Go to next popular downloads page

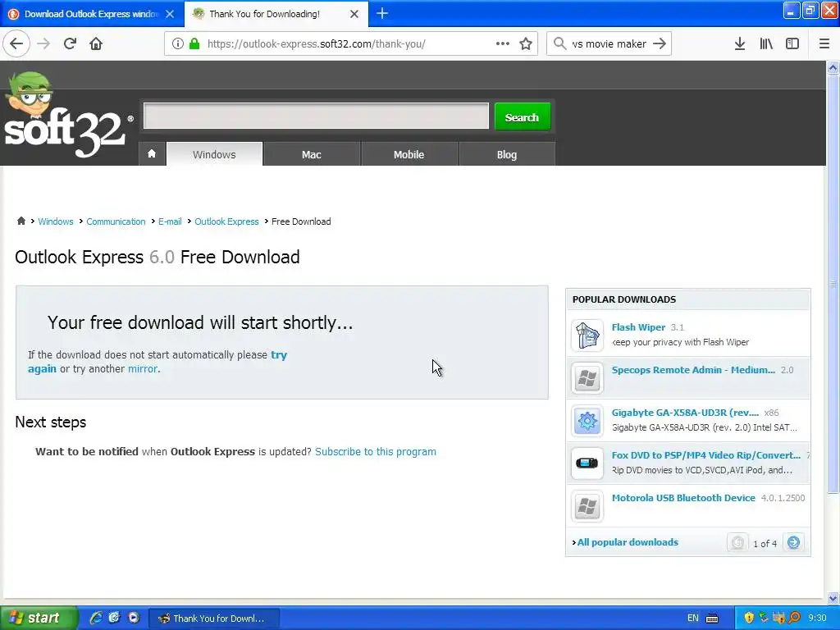click(793, 543)
